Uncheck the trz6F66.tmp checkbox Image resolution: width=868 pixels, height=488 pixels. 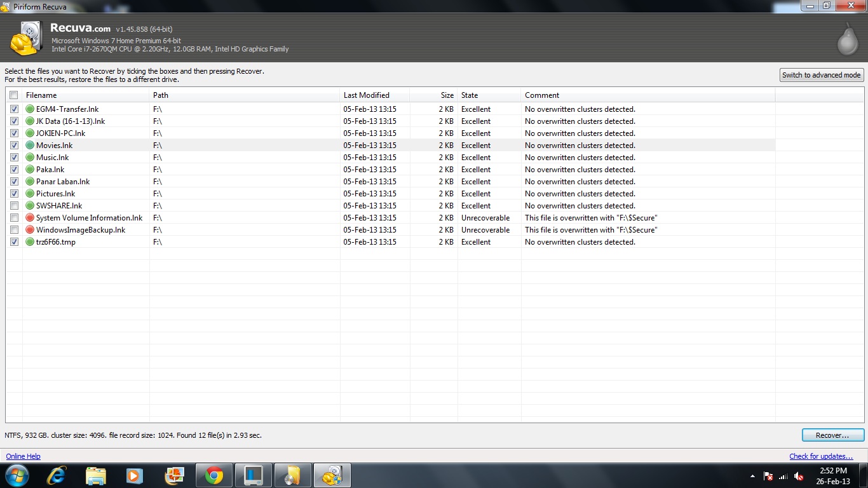14,242
